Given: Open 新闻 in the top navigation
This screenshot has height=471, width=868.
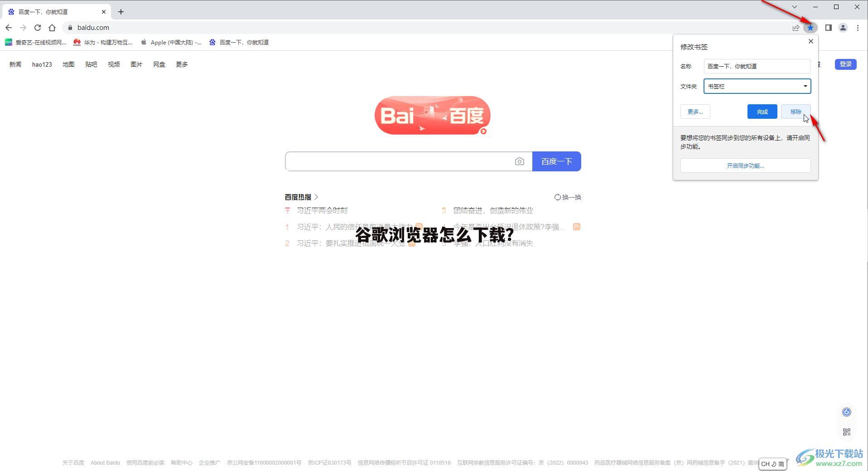Looking at the screenshot, I should tap(15, 64).
